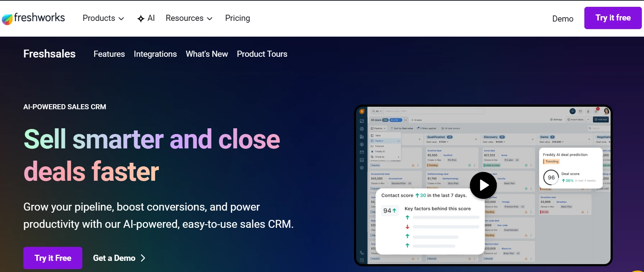Image resolution: width=644 pixels, height=272 pixels.
Task: Select the AI-POWERED SALES CRM heading text
Action: click(x=65, y=107)
